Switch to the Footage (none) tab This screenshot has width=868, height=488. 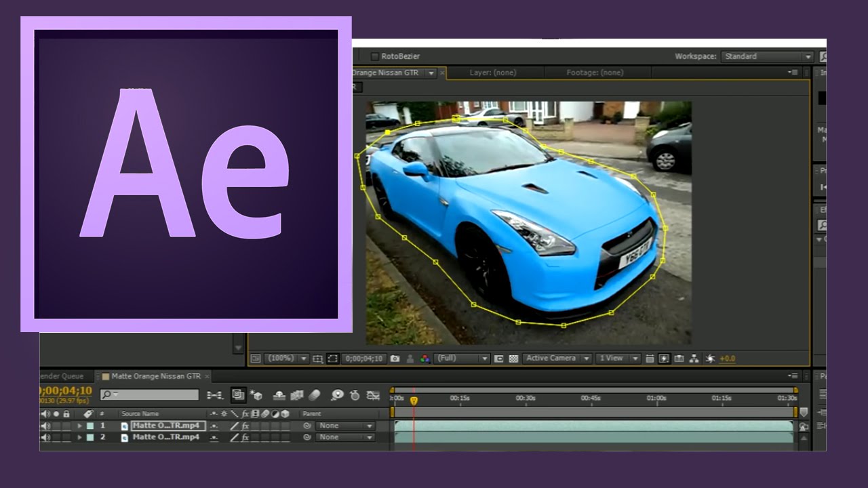[595, 73]
